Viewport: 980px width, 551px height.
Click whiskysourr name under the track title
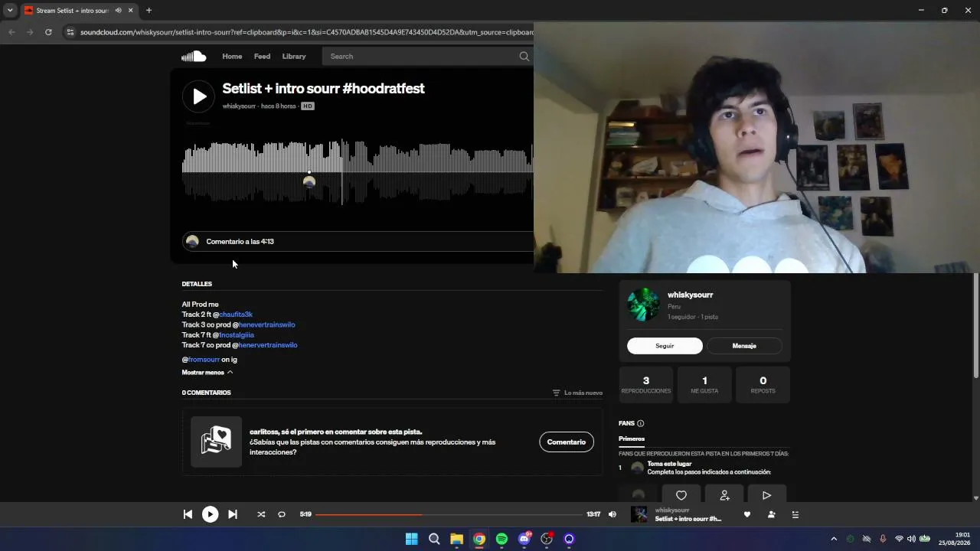click(239, 106)
